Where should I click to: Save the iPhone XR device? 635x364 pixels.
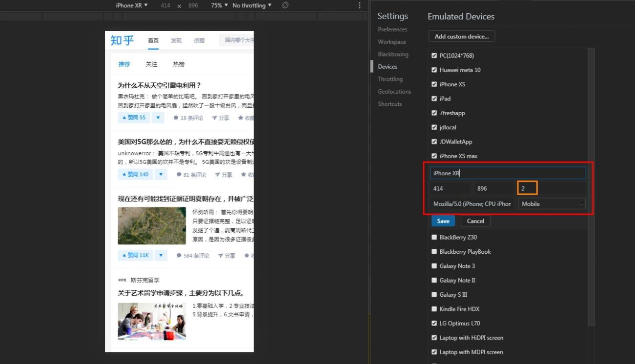[x=443, y=221]
